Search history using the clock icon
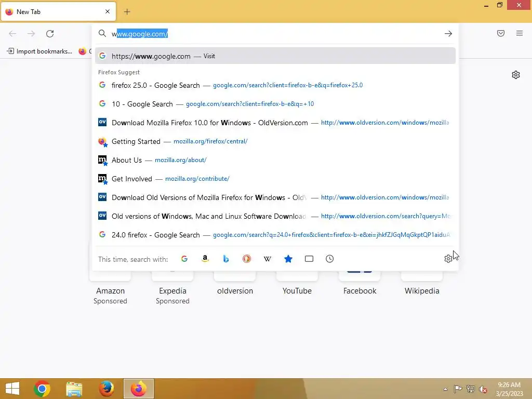 click(330, 259)
